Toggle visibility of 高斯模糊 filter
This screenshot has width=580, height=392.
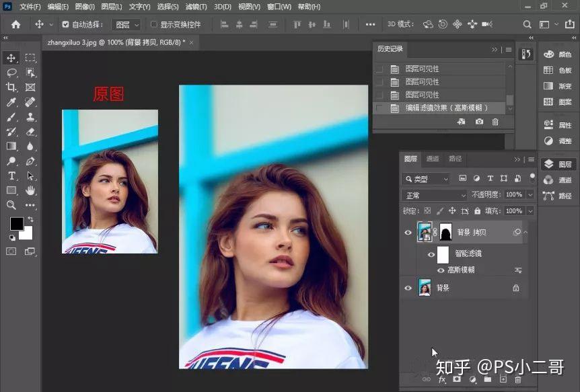pyautogui.click(x=441, y=270)
